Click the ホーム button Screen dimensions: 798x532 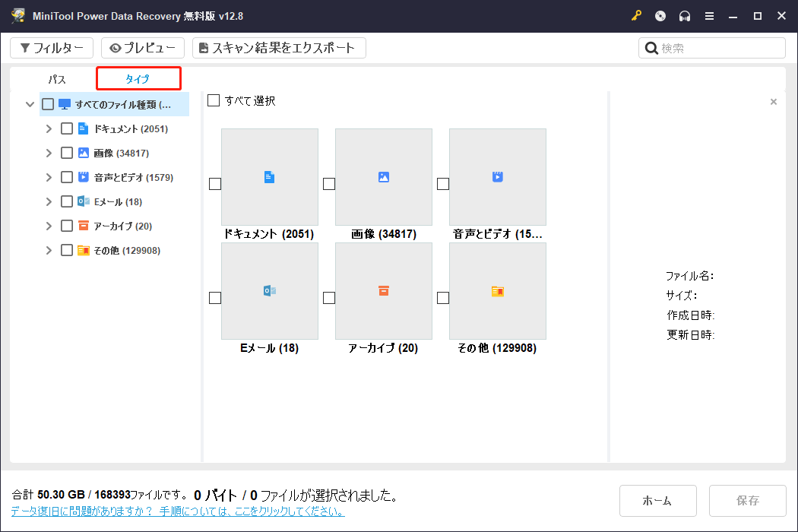coord(658,500)
